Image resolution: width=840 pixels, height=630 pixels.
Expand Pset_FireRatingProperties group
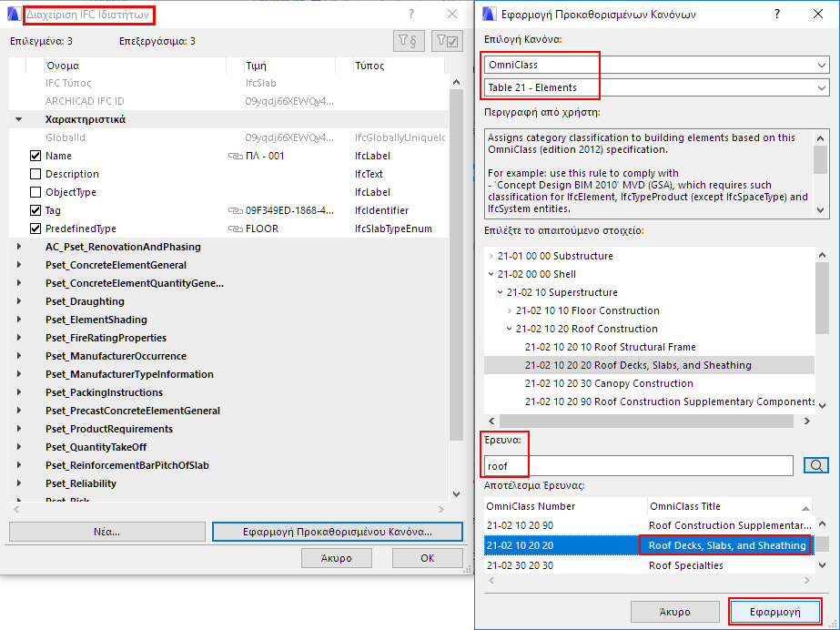tap(19, 338)
